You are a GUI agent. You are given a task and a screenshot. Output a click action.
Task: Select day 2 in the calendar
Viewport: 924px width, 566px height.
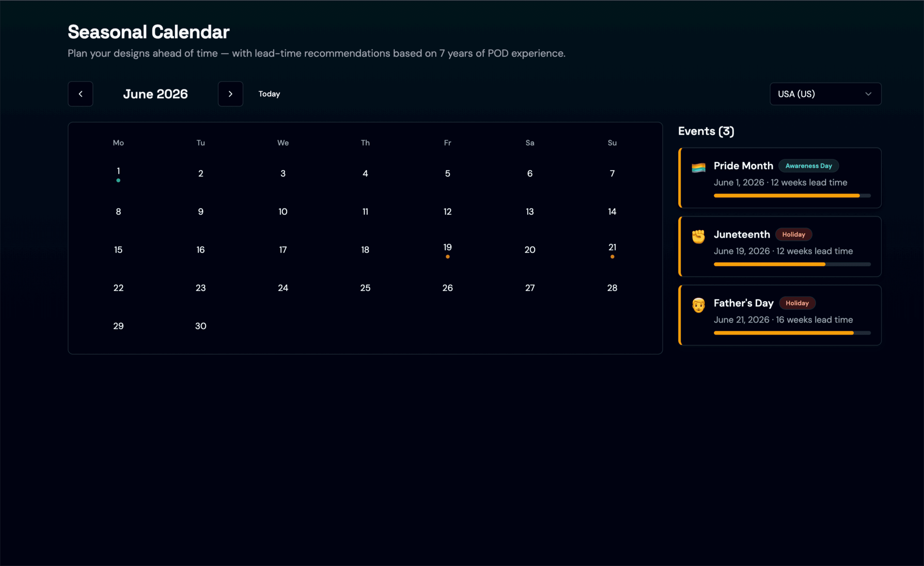(x=201, y=173)
